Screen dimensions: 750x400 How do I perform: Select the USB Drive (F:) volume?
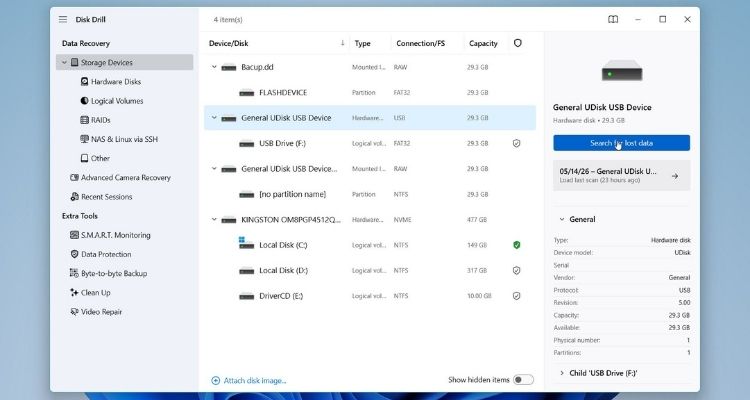(370, 143)
